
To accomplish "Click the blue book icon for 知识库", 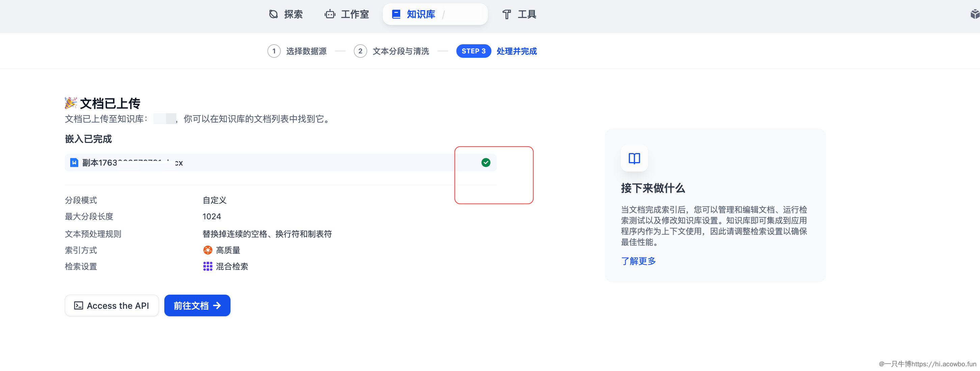I will (x=396, y=14).
